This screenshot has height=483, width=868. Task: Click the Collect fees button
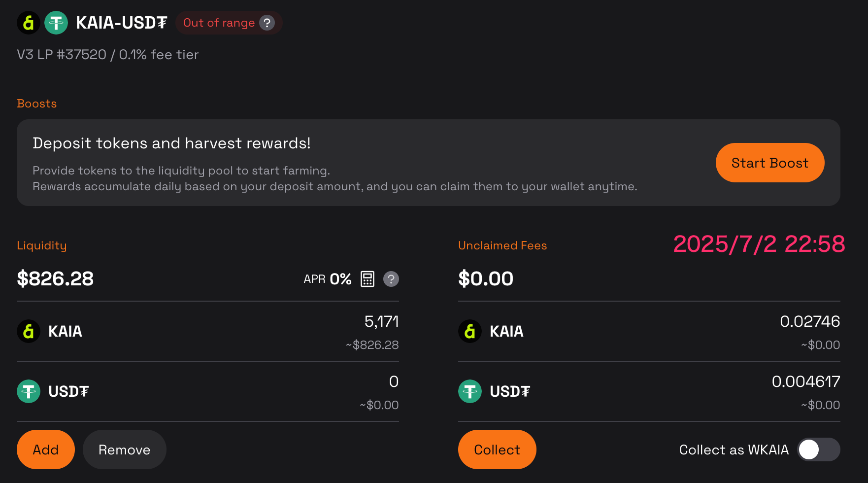497,449
